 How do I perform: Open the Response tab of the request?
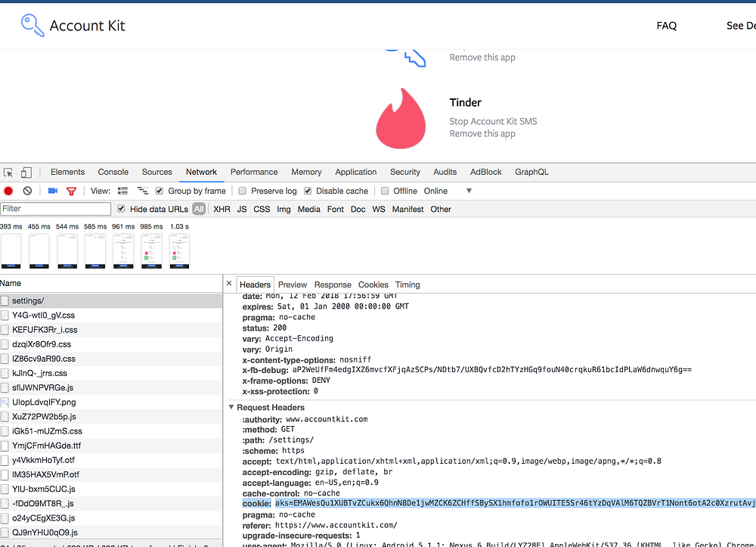click(x=333, y=284)
